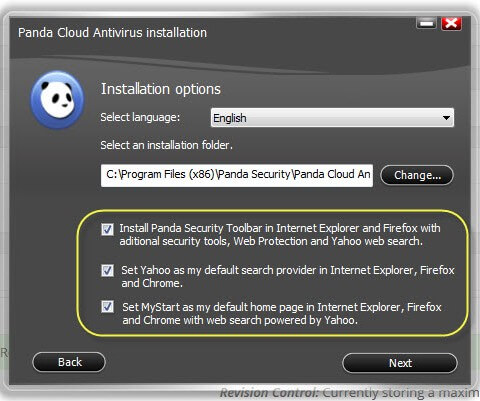Click the MyStart default home page text

(282, 314)
